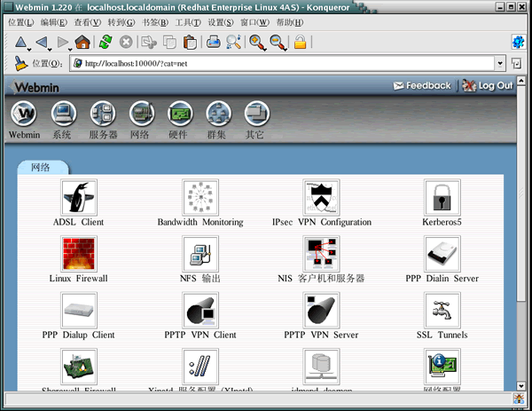
Task: Open the 网络配置 network card icon
Action: (442, 367)
